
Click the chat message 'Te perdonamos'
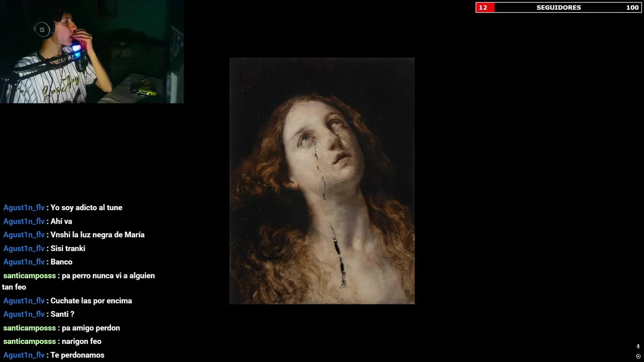pyautogui.click(x=77, y=355)
